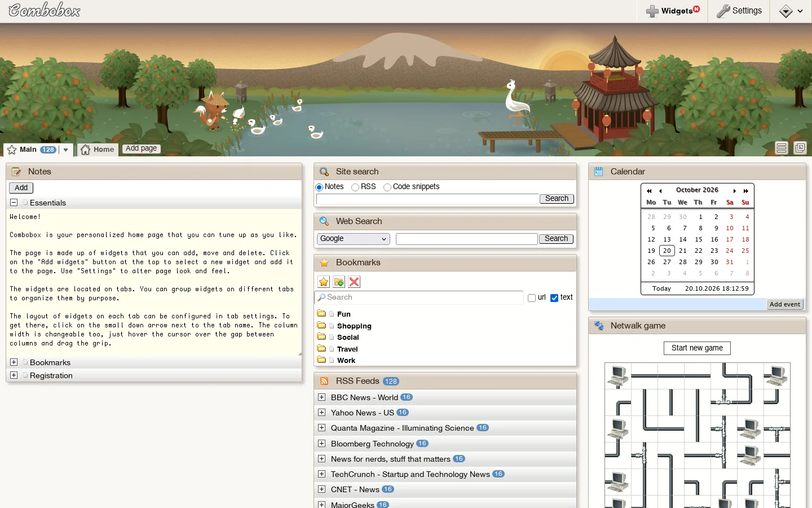
Task: Click the Site search magnifier icon
Action: click(324, 172)
